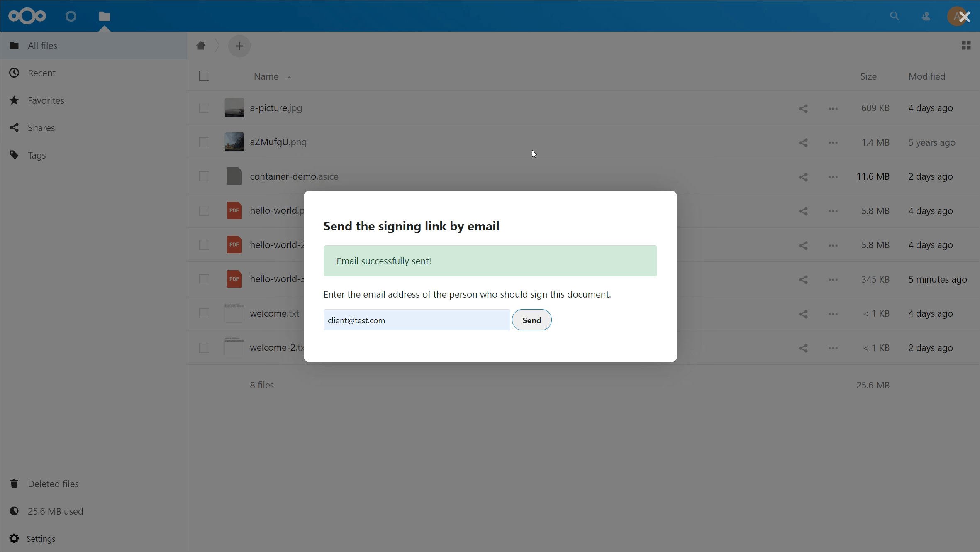The image size is (980, 552).
Task: Click the grid view toggle icon
Action: pyautogui.click(x=967, y=45)
